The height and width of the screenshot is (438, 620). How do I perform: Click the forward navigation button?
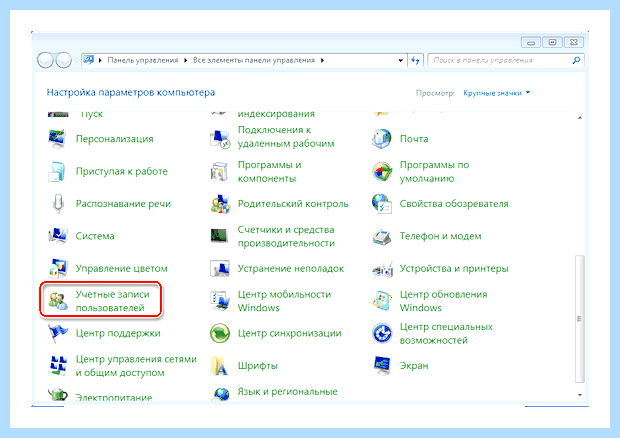coord(63,60)
